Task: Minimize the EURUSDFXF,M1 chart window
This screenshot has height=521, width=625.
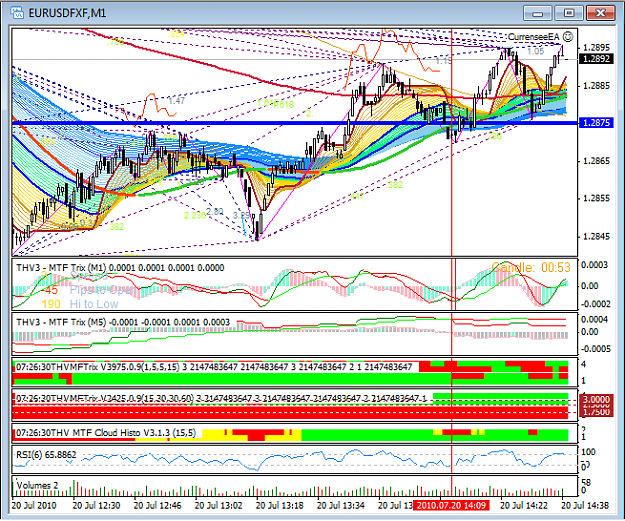Action: 538,13
